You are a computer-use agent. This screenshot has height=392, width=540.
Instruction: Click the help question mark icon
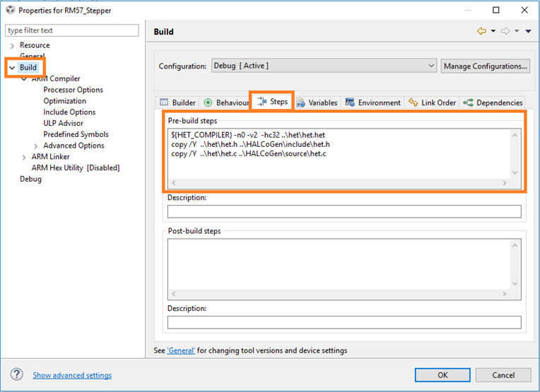pyautogui.click(x=17, y=374)
